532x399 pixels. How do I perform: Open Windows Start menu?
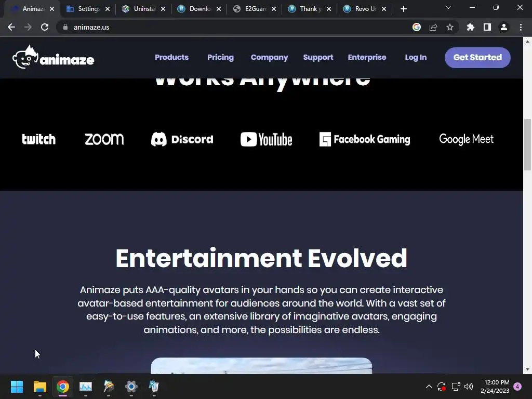(17, 387)
